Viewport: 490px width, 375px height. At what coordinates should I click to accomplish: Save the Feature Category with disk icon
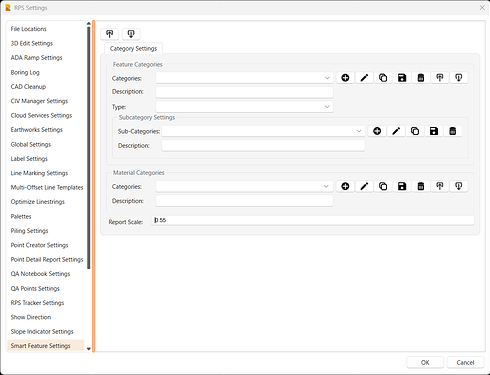coord(402,78)
